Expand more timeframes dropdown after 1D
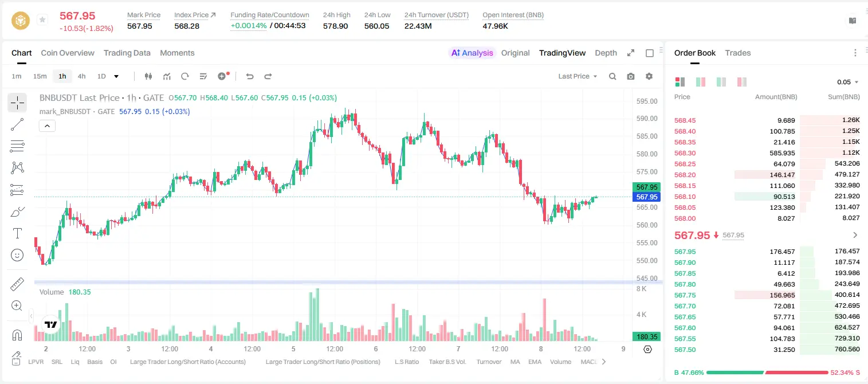Viewport: 868px width, 384px height. (116, 76)
